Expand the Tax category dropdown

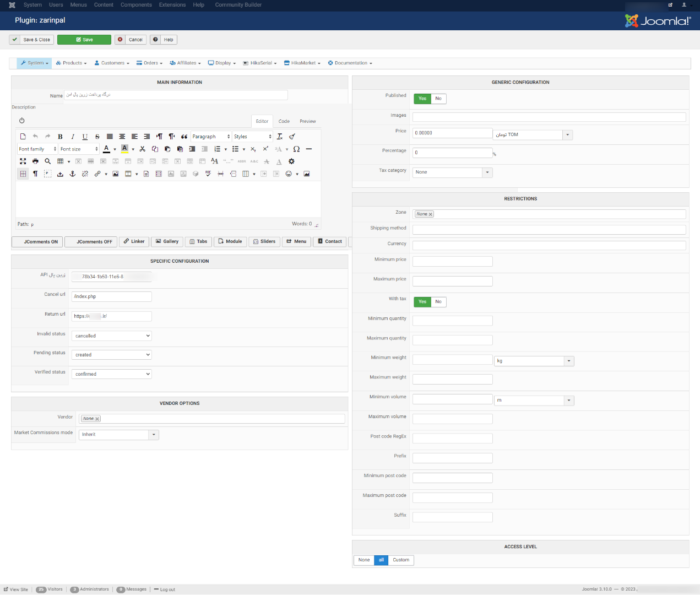(487, 172)
